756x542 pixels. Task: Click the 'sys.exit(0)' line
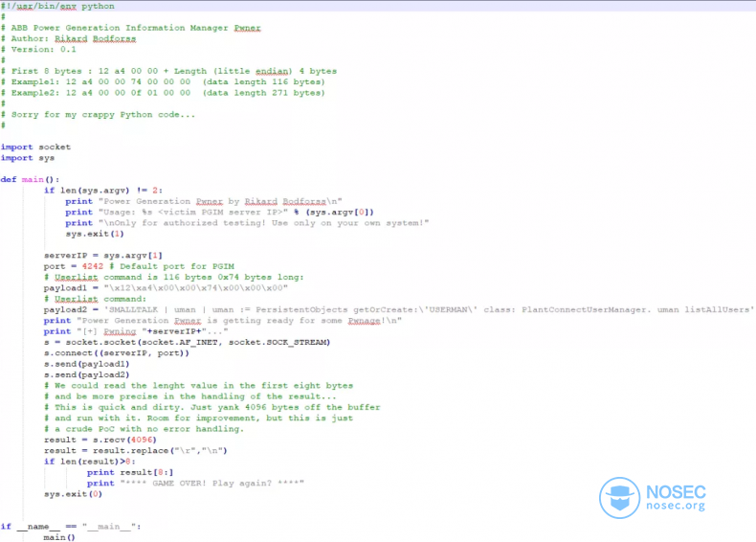pos(74,494)
